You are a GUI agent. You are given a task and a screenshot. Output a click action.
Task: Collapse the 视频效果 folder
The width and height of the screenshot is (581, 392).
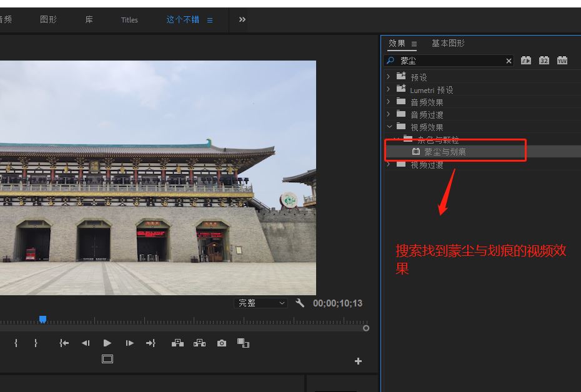(389, 127)
